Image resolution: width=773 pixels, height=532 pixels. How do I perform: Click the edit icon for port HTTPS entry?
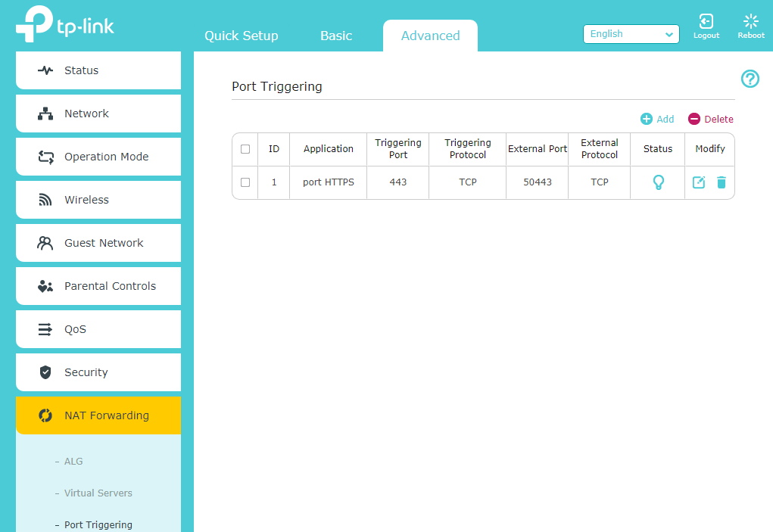point(699,182)
